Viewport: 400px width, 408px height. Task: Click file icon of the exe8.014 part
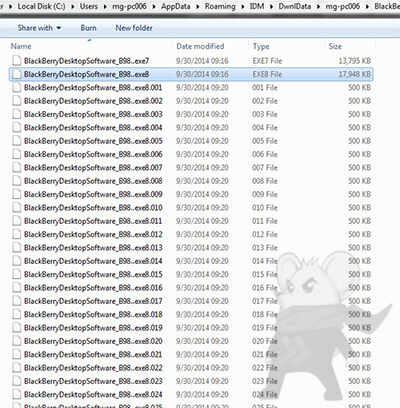[16, 261]
